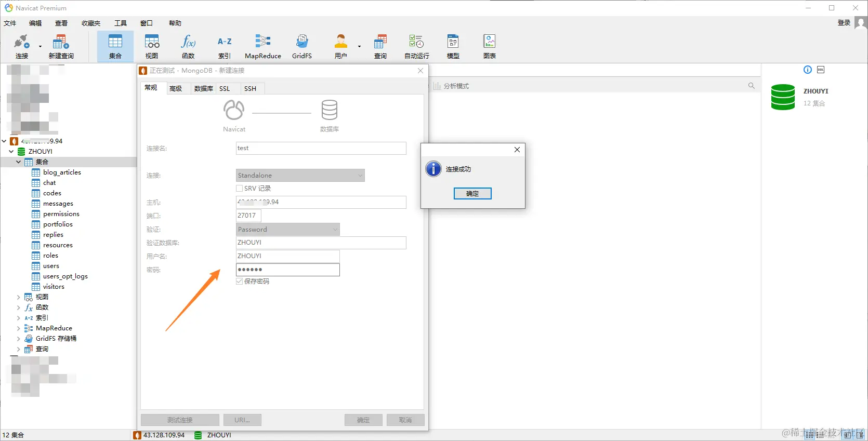Viewport: 868px width, 441px height.
Task: Switch to the Database (数据库) tab
Action: (203, 89)
